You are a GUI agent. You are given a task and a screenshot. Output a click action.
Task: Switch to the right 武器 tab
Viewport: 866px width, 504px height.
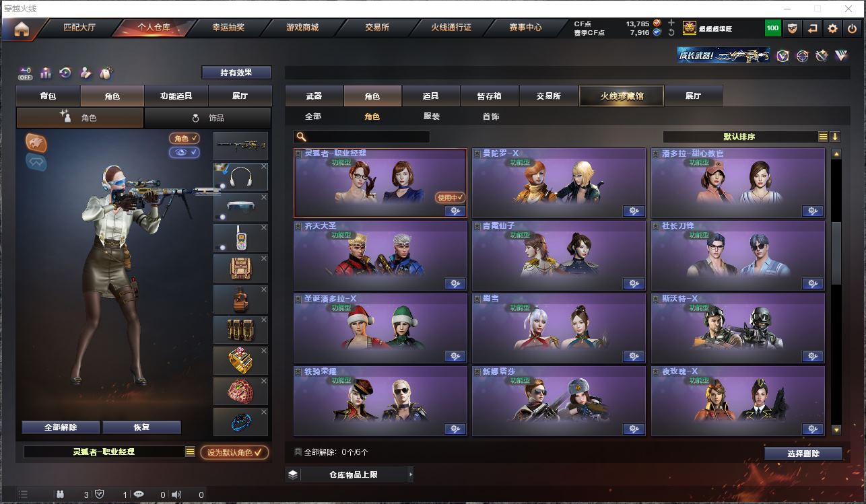click(314, 96)
